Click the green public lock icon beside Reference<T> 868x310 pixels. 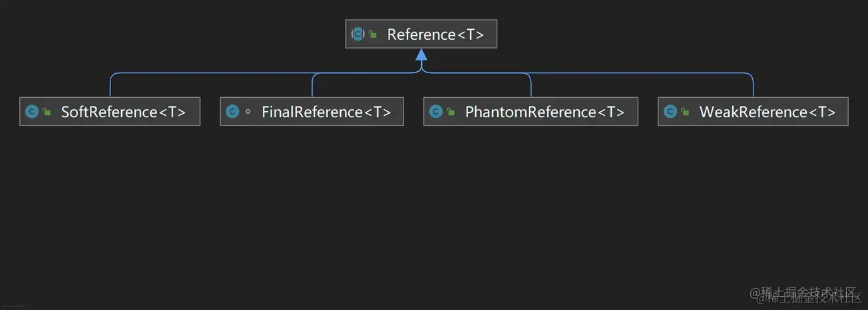(x=373, y=35)
